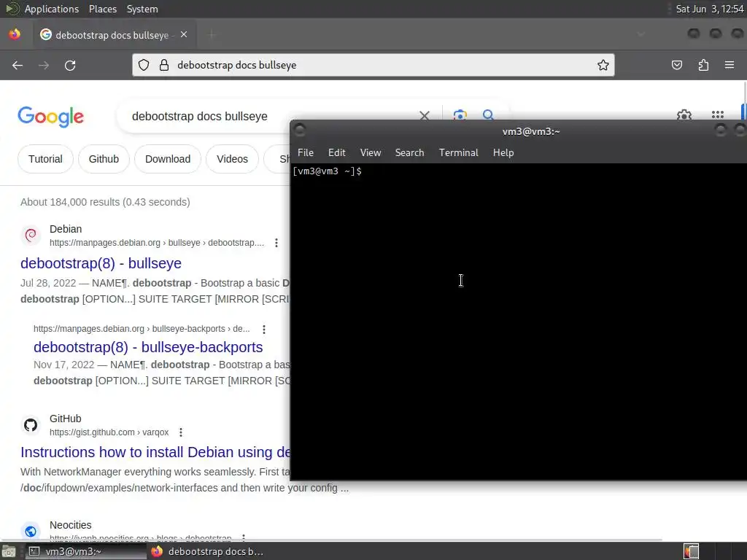
Task: Go back using Firefox back arrow
Action: click(x=18, y=65)
